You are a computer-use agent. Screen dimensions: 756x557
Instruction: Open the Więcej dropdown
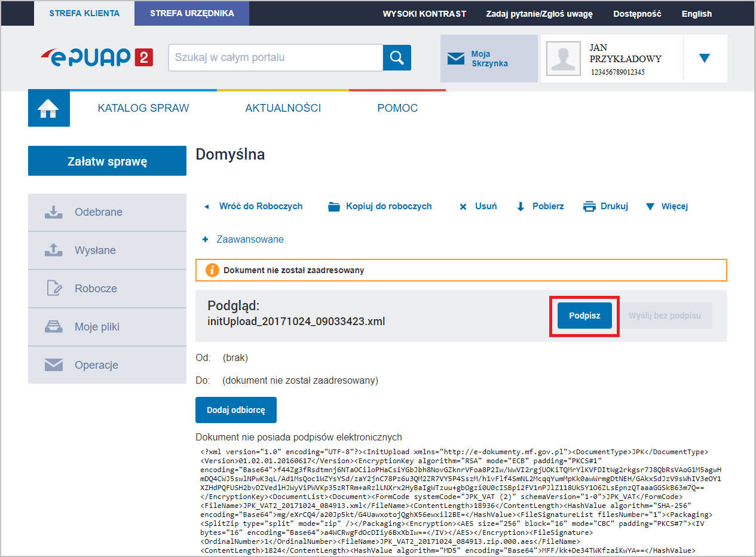pos(650,206)
